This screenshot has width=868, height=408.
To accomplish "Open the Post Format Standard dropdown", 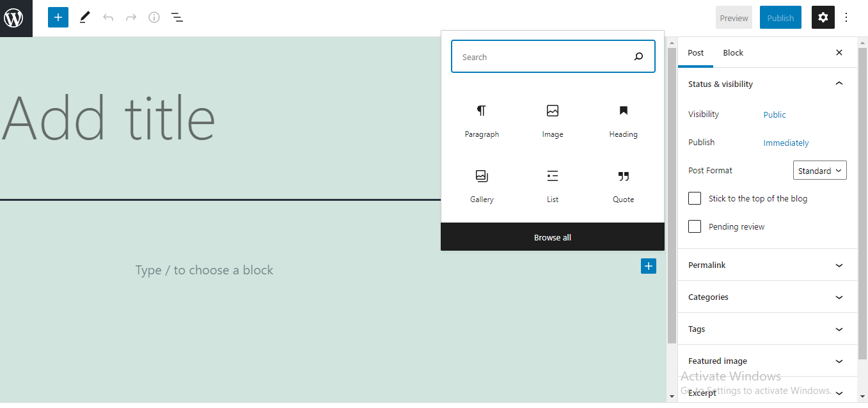I will point(819,171).
